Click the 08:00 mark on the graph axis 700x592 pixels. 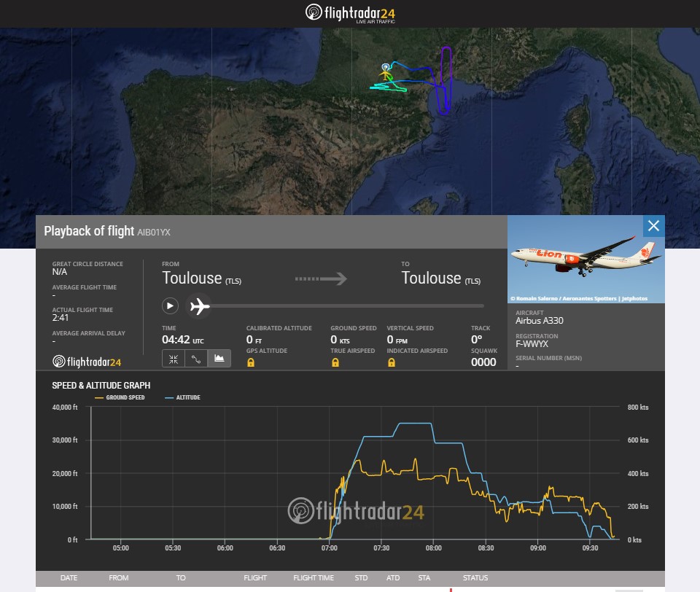(x=433, y=548)
